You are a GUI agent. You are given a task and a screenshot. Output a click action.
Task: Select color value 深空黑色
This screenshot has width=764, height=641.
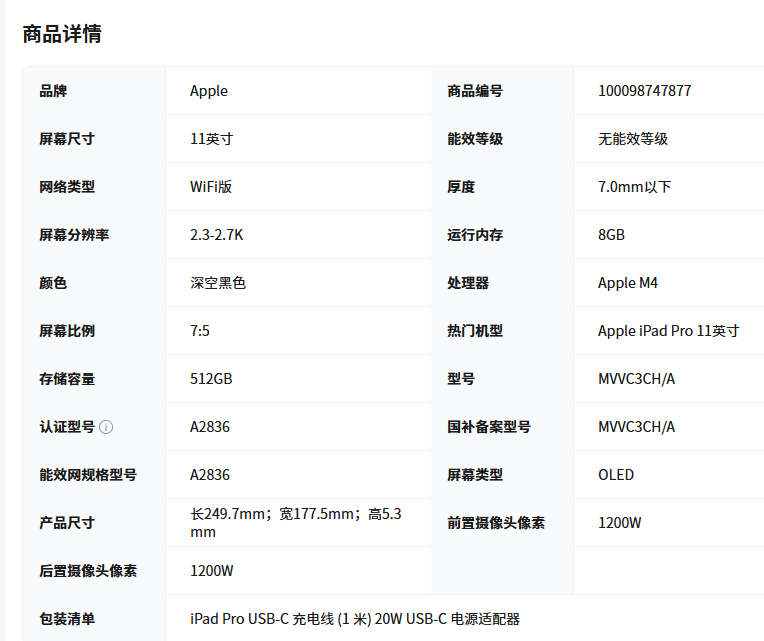[x=218, y=283]
